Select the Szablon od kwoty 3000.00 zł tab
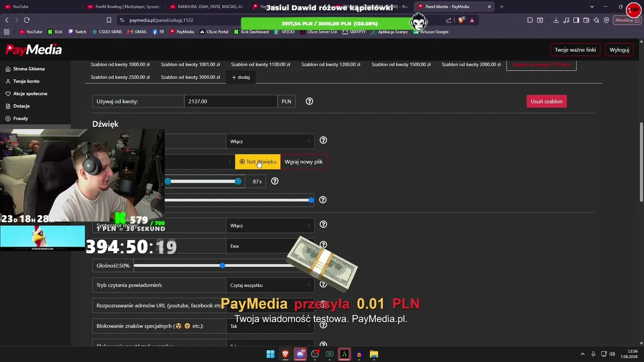The image size is (644, 362). [x=190, y=77]
